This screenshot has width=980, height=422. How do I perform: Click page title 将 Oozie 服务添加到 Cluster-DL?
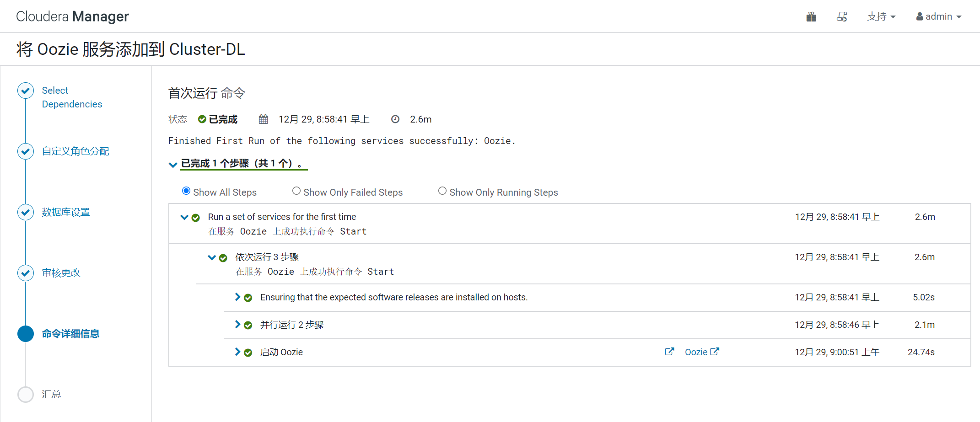tap(131, 49)
